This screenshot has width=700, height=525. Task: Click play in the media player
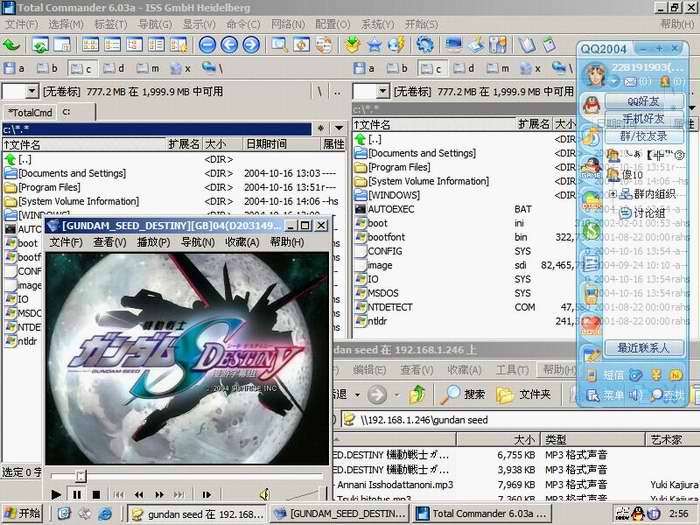tap(56, 495)
